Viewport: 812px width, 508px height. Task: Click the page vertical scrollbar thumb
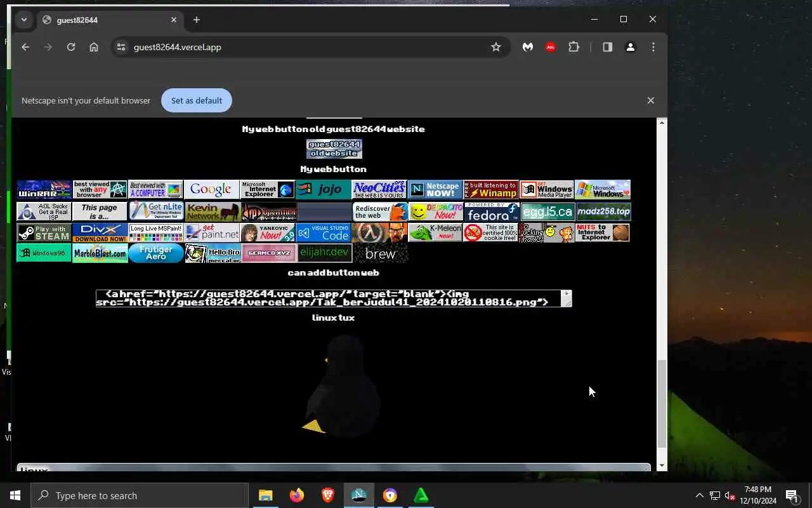tap(662, 404)
